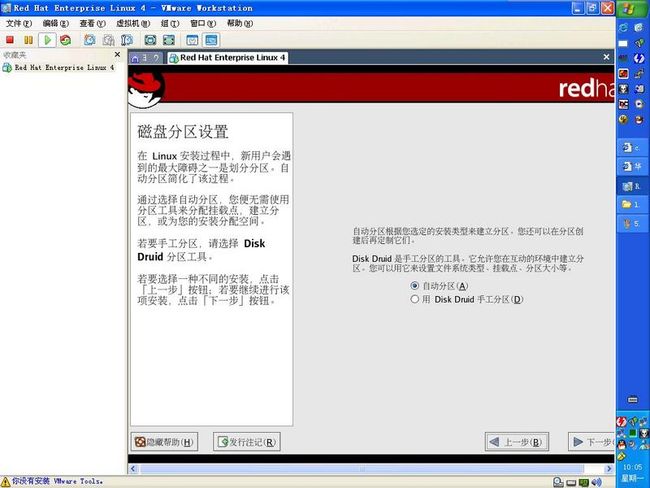Click the QQ penguin tray icon
Viewport: 650px width, 488px height.
click(622, 445)
